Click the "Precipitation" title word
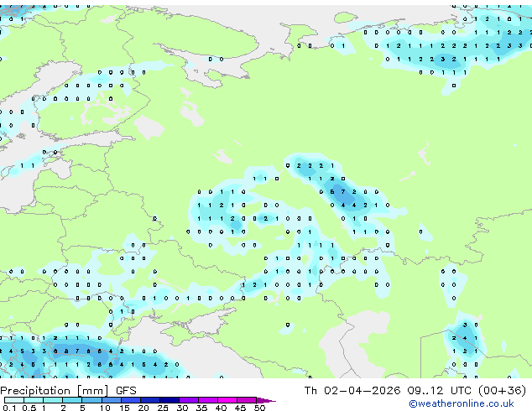The image size is (532, 411). point(35,391)
